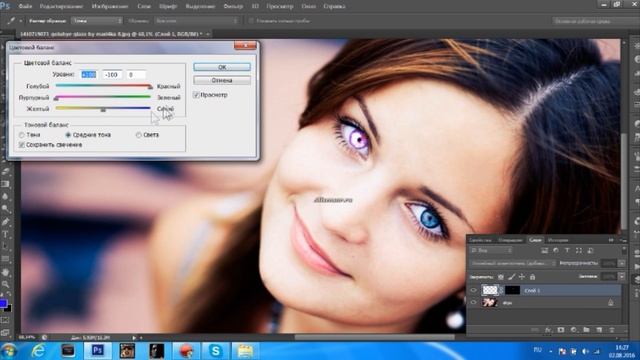Screen dimensions: 640x360
Task: Open Skype from the taskbar
Action: pyautogui.click(x=215, y=351)
